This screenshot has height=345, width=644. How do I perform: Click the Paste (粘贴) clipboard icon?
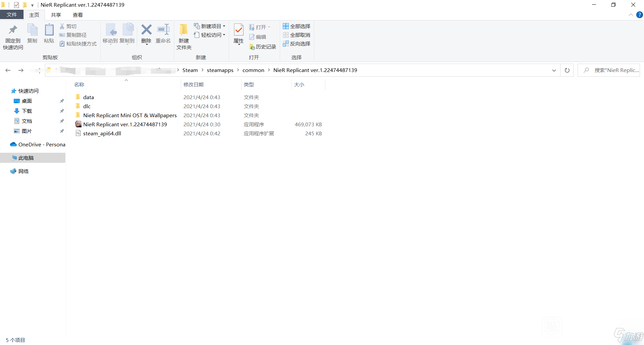point(49,30)
